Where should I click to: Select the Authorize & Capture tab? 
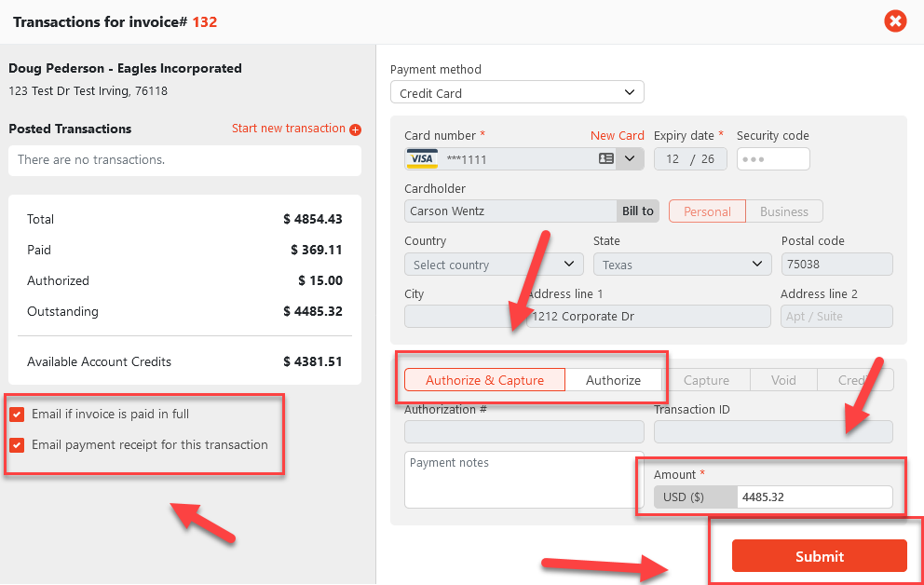click(484, 380)
